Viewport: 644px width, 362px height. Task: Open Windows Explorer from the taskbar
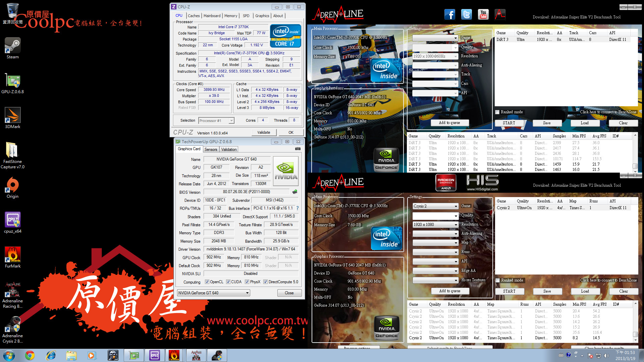71,355
